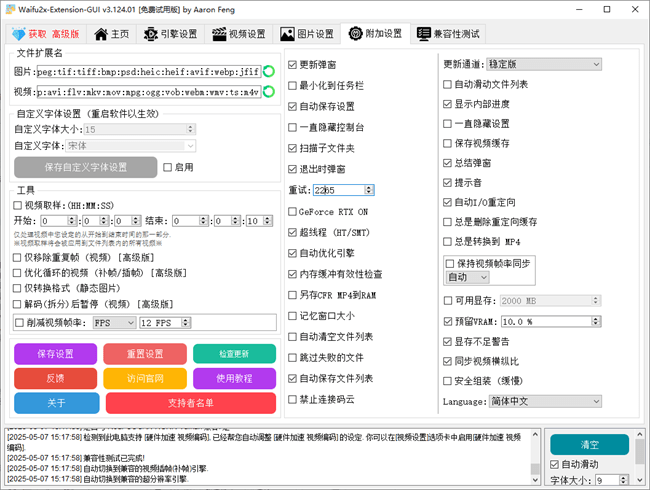Click the green reset icon beside 图片 extensions
Viewport: 650px width, 490px height.
(x=269, y=72)
